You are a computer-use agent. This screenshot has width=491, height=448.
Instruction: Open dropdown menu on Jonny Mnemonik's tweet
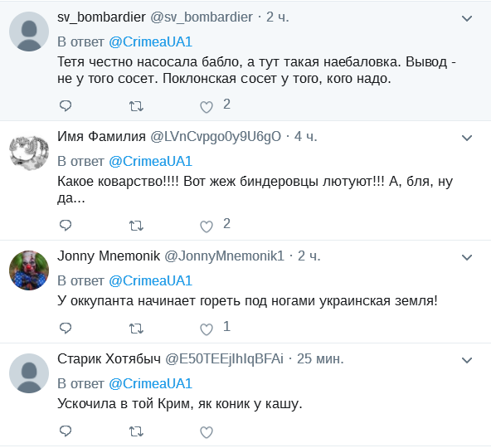pos(467,257)
